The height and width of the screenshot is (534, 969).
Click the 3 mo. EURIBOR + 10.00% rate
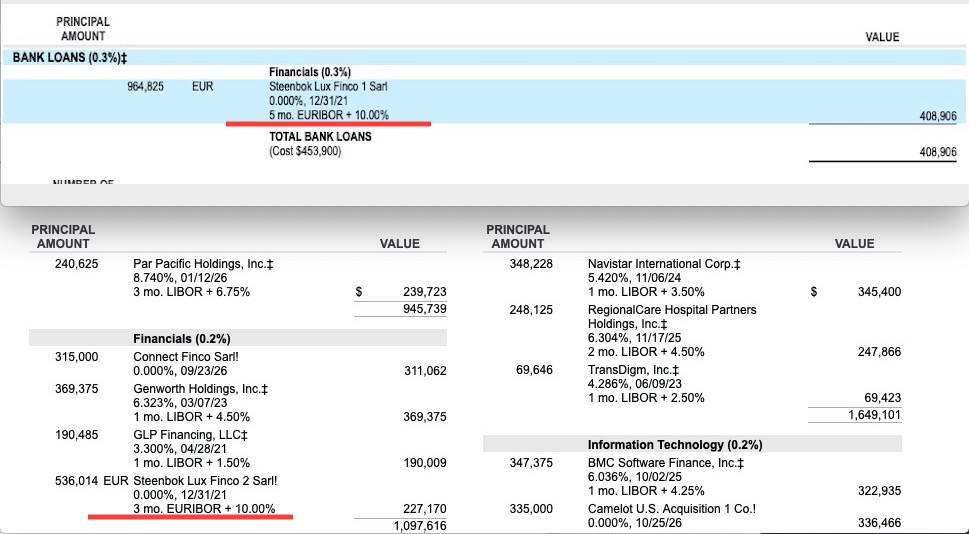coord(204,509)
